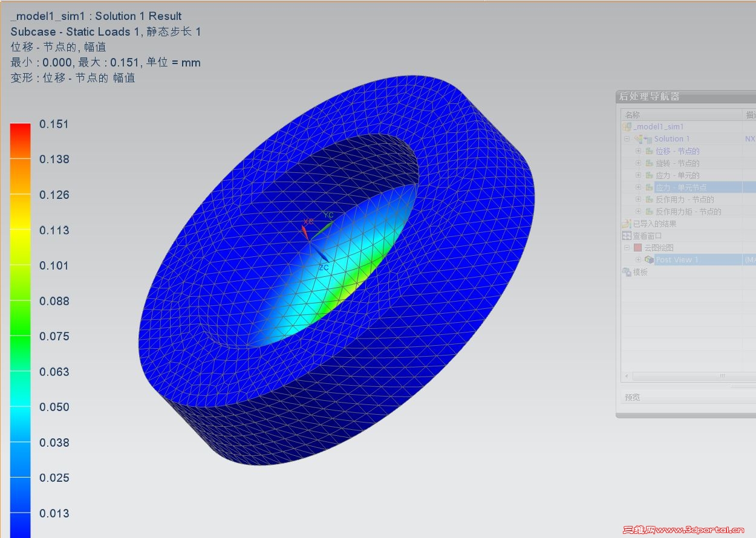Image resolution: width=756 pixels, height=538 pixels.
Task: Select 反作用力矩 - 节点的 in navigator
Action: [689, 212]
